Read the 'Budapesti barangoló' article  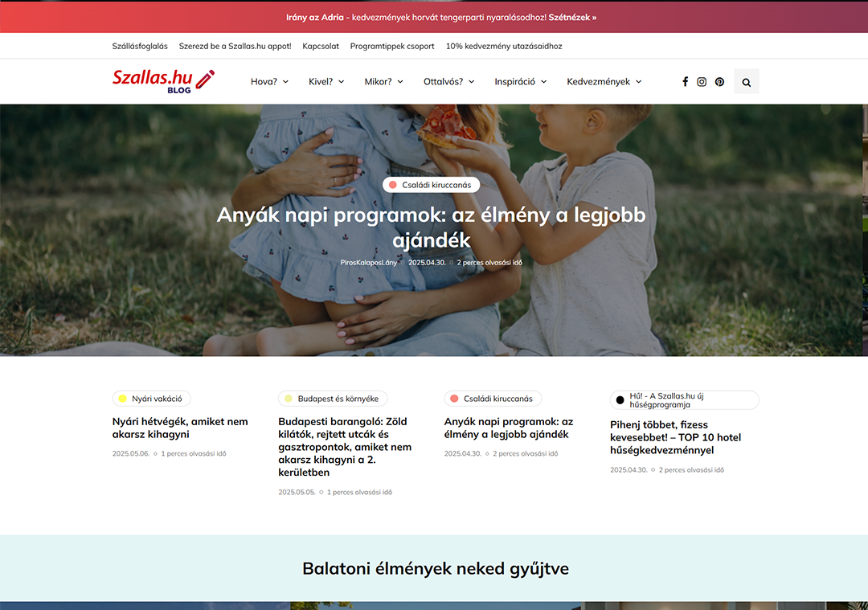[x=345, y=447]
